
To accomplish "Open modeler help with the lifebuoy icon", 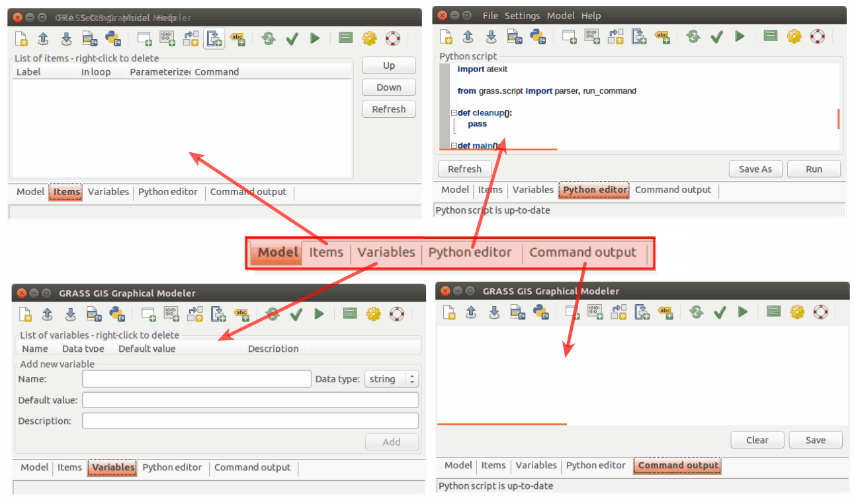I will (x=393, y=38).
